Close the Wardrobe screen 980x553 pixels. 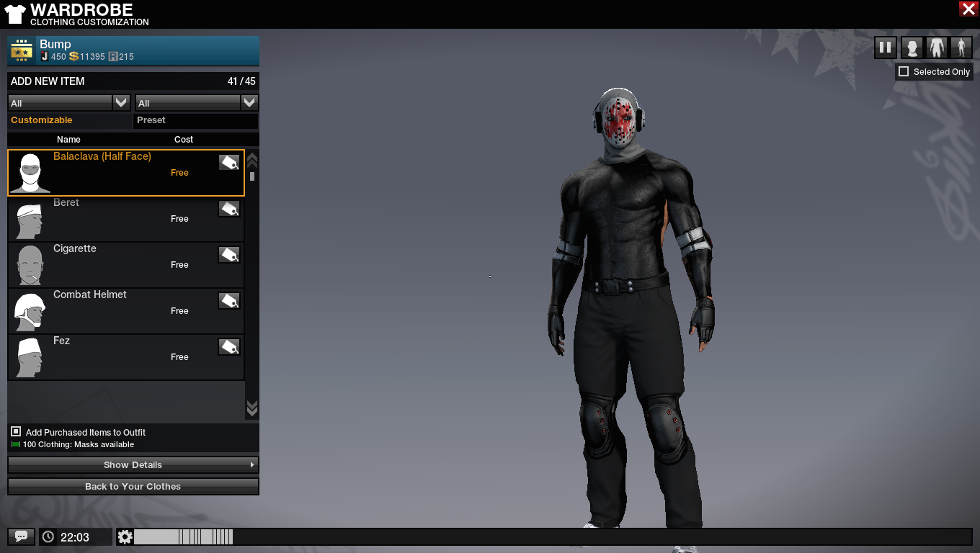[968, 9]
